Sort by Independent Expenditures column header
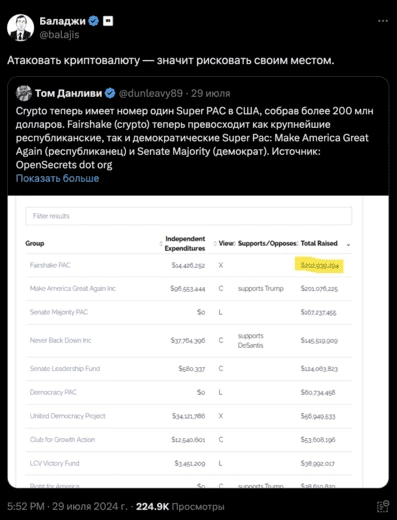The width and height of the screenshot is (397, 520). point(185,243)
